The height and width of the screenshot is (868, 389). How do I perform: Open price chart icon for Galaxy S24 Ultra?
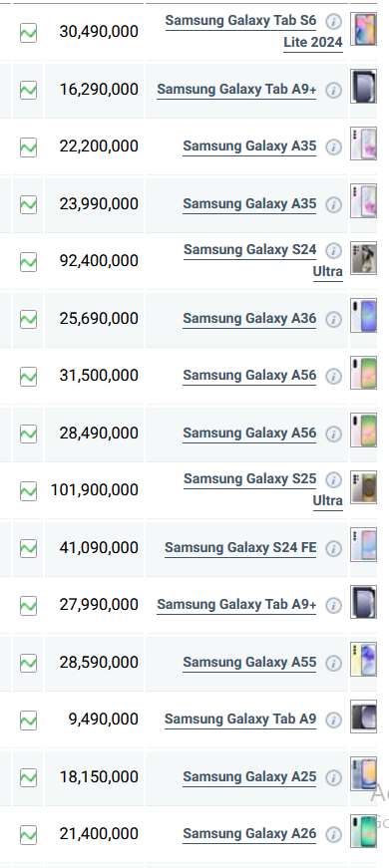coord(28,261)
